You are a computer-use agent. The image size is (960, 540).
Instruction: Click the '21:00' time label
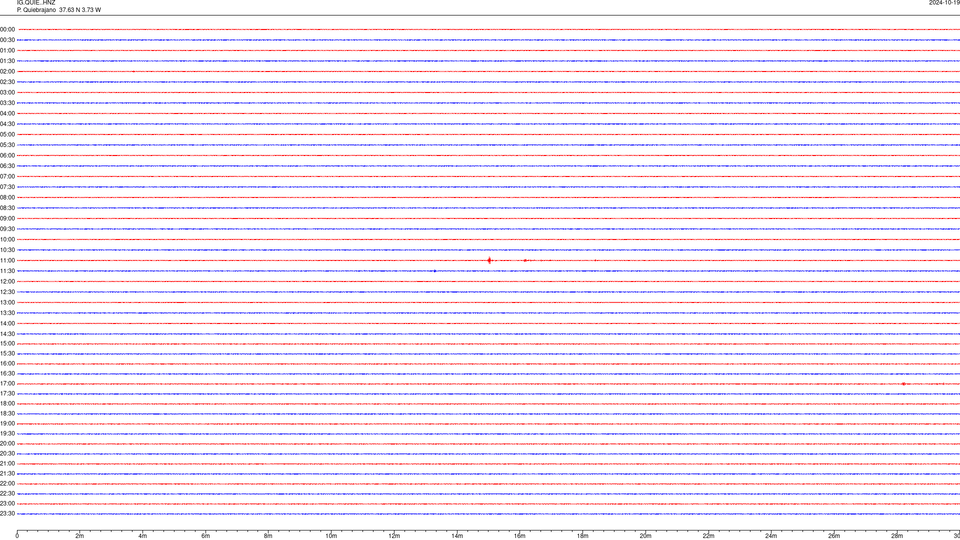(x=7, y=463)
